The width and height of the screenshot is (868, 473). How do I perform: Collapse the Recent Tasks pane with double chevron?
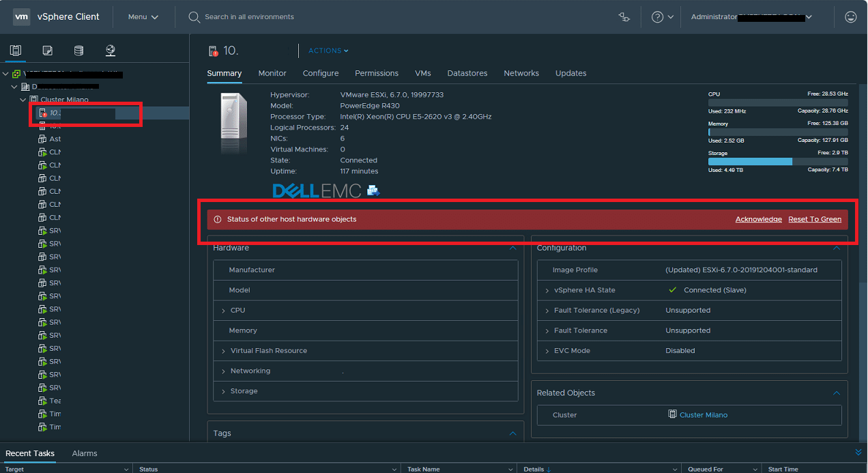858,452
